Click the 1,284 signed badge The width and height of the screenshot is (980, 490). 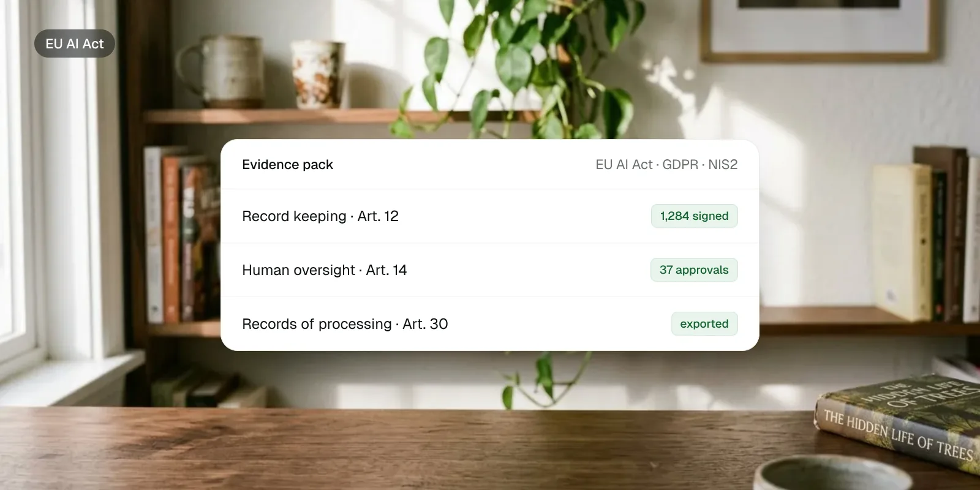coord(694,216)
